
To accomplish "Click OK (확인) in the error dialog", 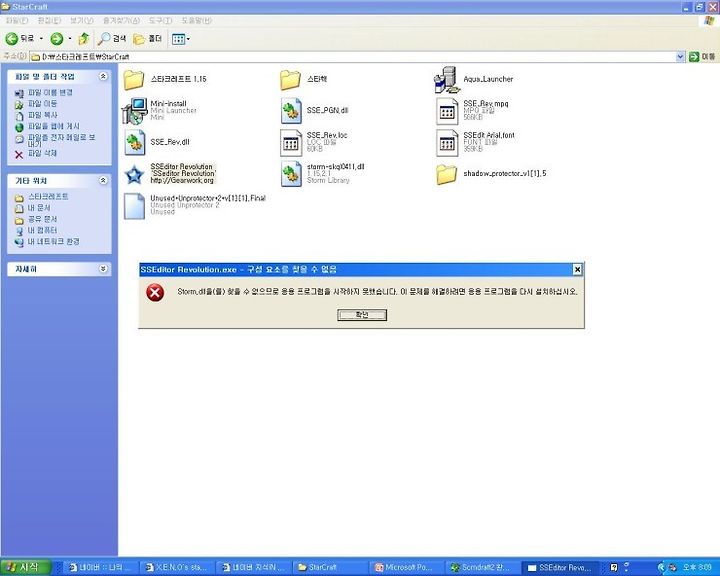I will coord(362,315).
